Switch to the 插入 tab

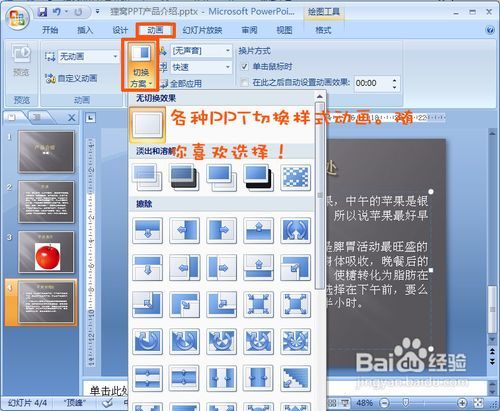point(85,30)
